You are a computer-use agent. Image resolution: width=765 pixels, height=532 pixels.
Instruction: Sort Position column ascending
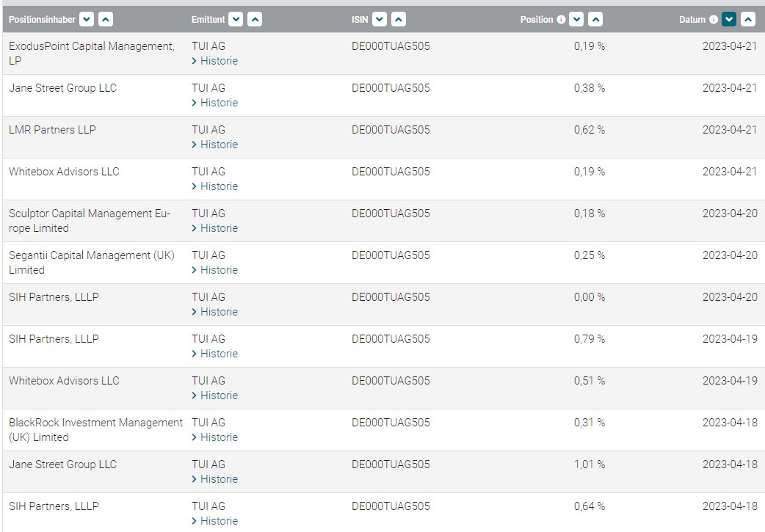595,20
